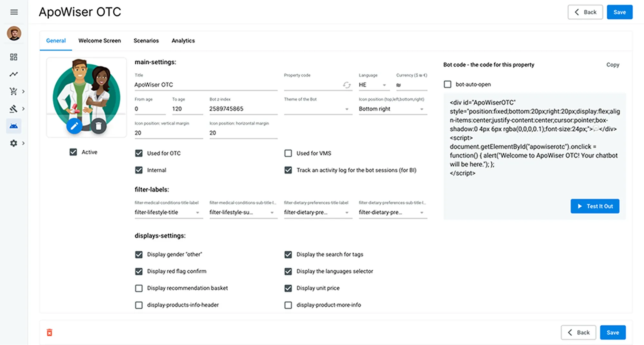Enable display-products-info-header checkbox
The image size is (644, 345).
[139, 305]
